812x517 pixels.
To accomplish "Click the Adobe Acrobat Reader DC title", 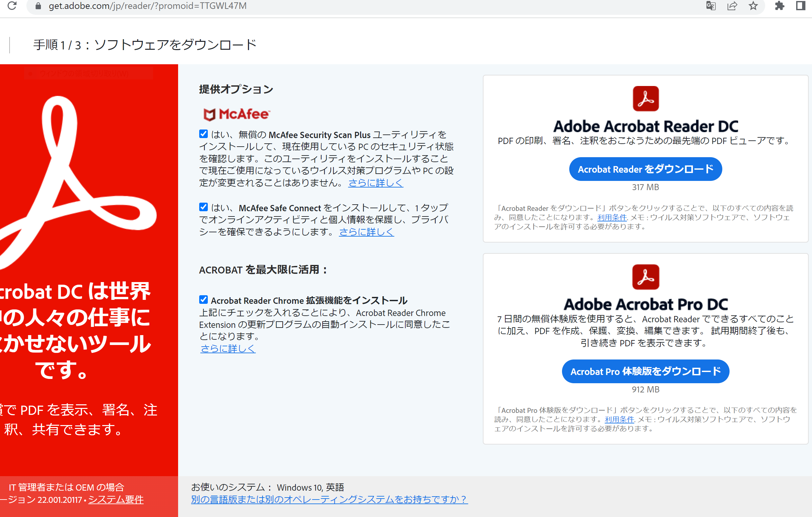I will [645, 126].
